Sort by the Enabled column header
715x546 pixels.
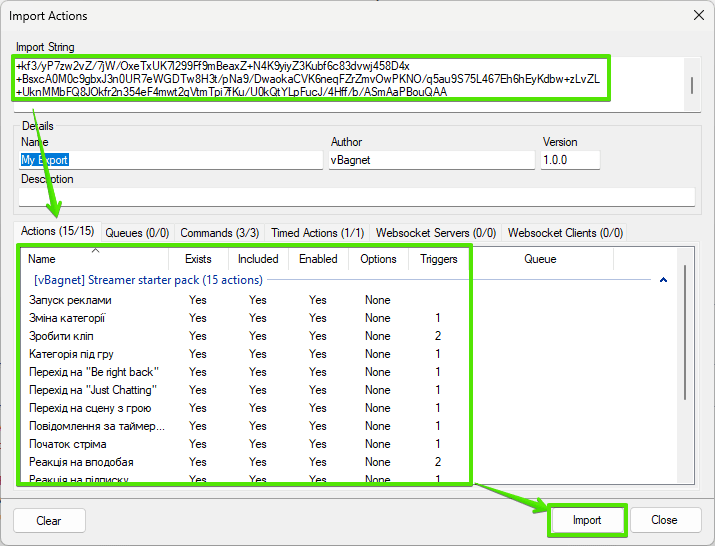tap(318, 259)
